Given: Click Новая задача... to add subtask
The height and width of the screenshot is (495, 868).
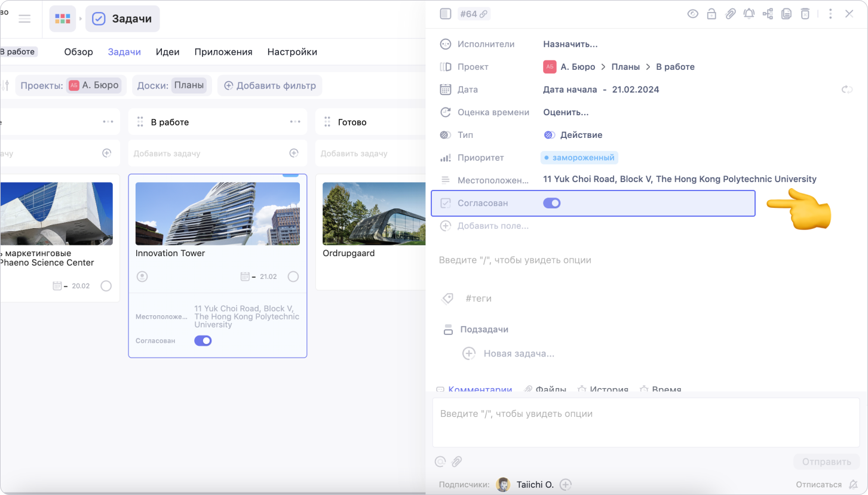Looking at the screenshot, I should 519,353.
